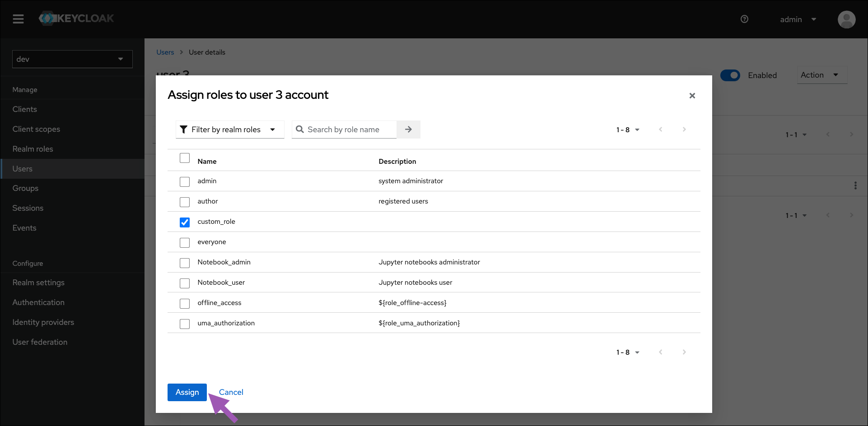Click the filter funnel icon
This screenshot has width=868, height=426.
pos(184,130)
